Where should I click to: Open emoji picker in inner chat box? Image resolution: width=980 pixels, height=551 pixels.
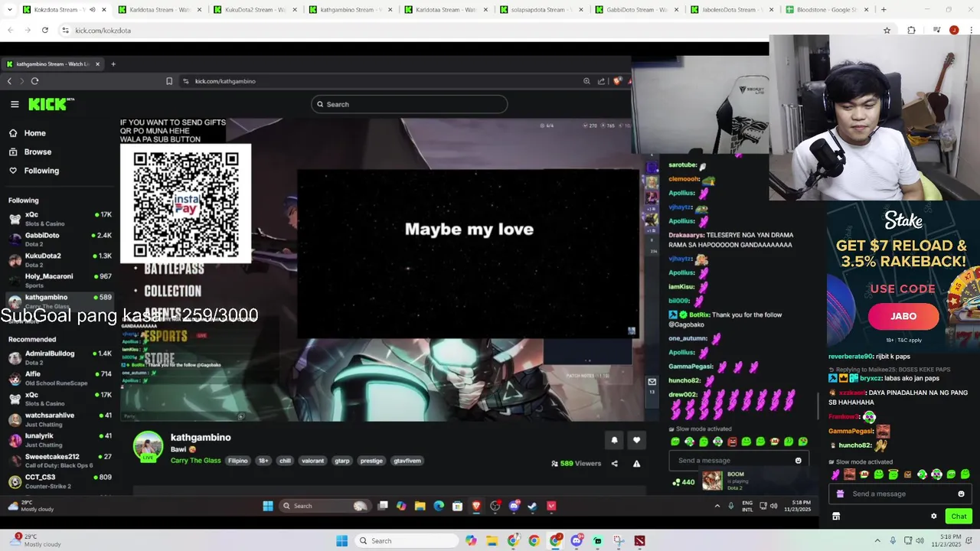pyautogui.click(x=798, y=461)
